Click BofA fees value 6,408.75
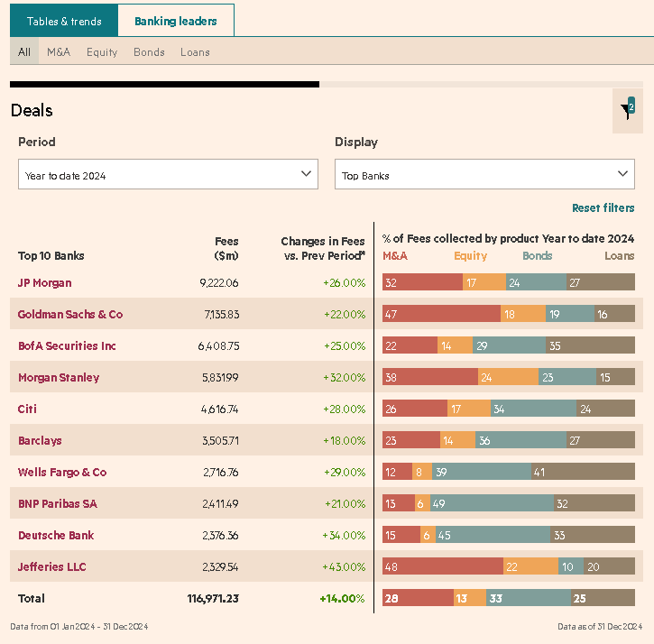The width and height of the screenshot is (654, 644). tap(218, 345)
